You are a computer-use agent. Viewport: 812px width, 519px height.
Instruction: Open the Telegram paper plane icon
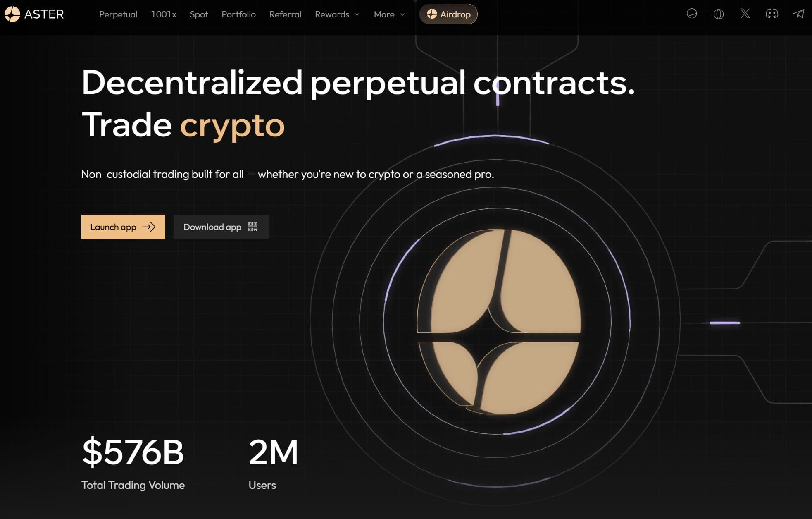798,14
